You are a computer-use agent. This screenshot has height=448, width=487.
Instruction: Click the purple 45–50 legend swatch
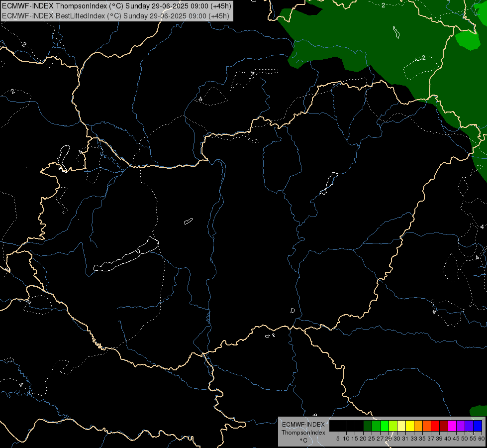461,426
